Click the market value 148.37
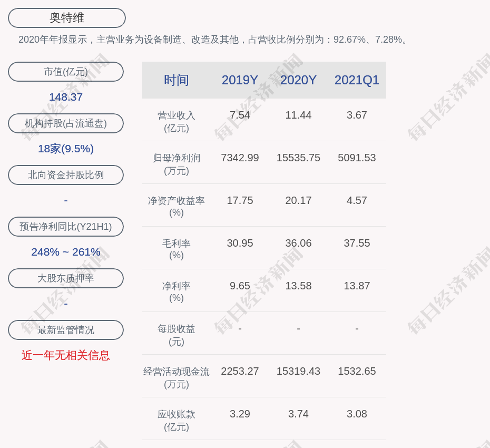The image size is (490, 448). point(66,97)
